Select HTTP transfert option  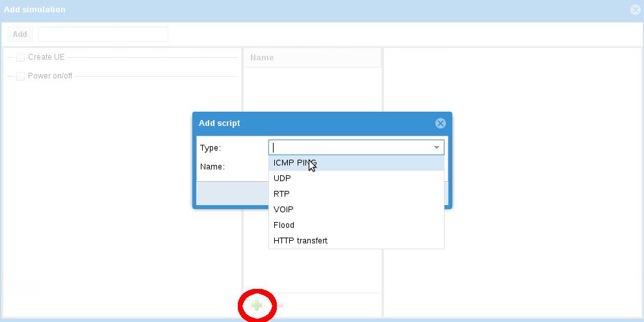(356, 241)
